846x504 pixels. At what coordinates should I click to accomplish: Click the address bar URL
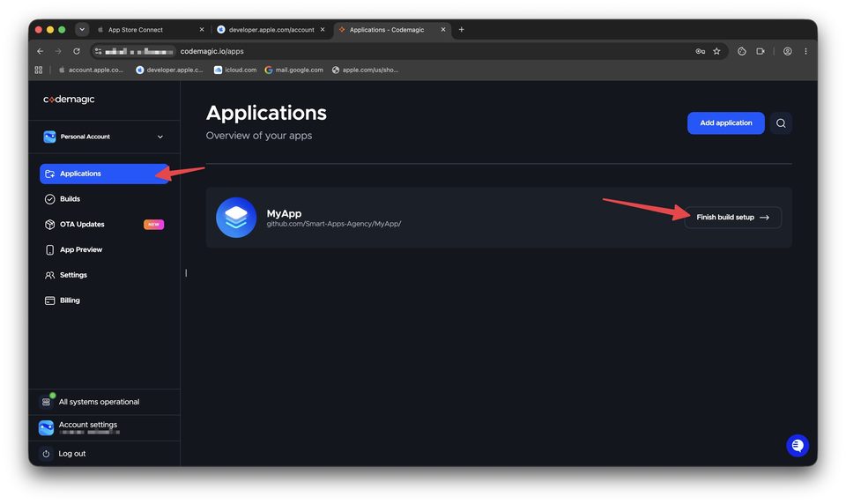click(x=212, y=51)
